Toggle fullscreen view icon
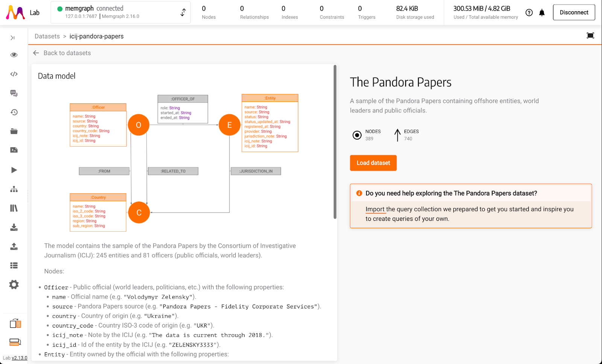602x364 pixels. click(x=590, y=35)
